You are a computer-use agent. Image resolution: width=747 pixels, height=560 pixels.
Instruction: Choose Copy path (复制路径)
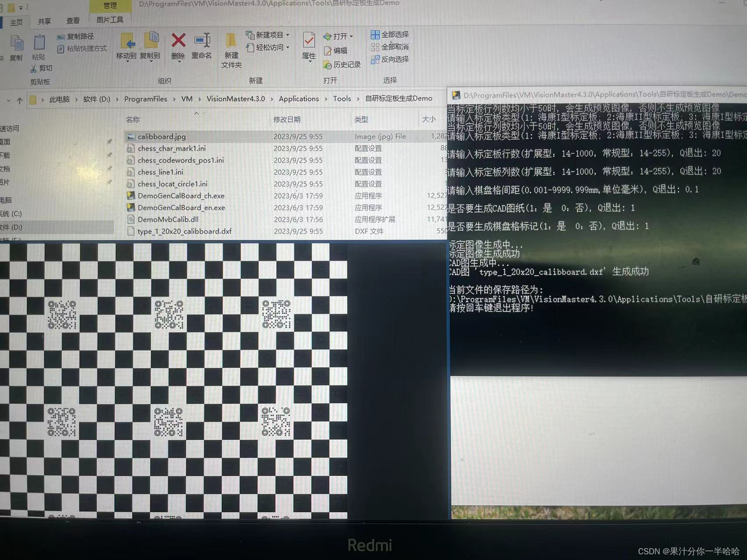click(75, 36)
